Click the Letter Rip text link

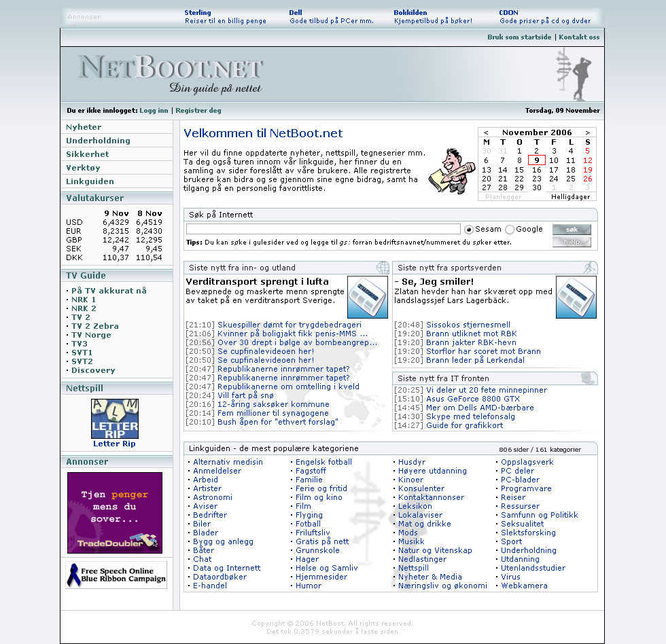point(114,444)
